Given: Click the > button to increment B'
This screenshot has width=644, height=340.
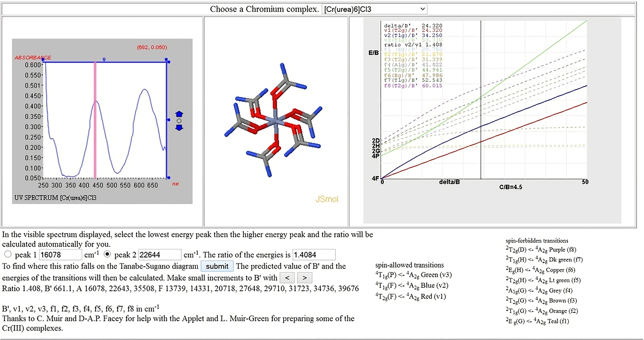Looking at the screenshot, I should click(305, 278).
